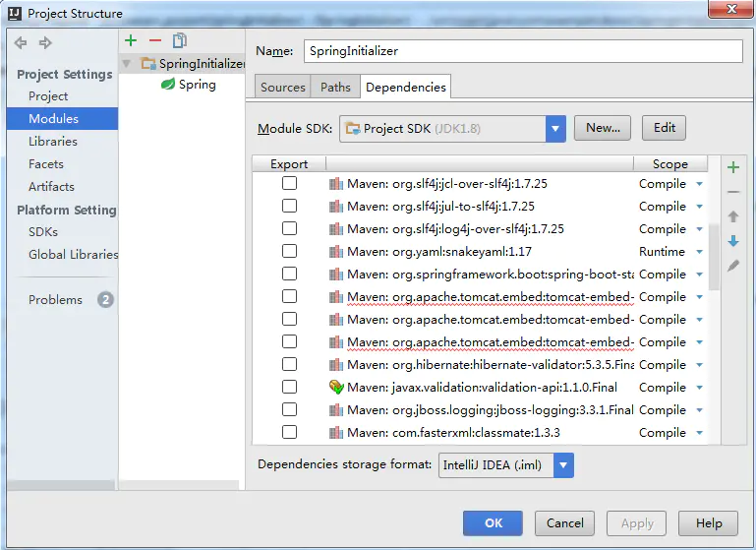Check Export for snakeyaml 1.17

click(289, 251)
